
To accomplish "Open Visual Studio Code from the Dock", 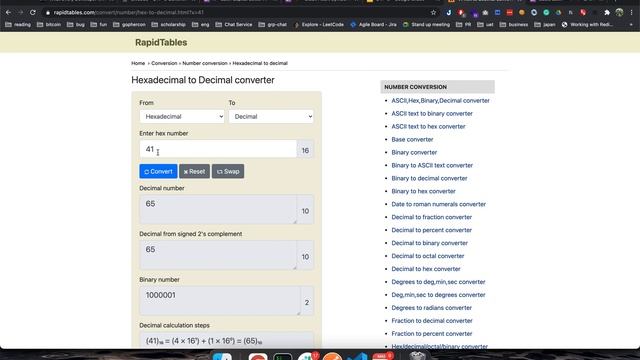I will click(x=358, y=356).
